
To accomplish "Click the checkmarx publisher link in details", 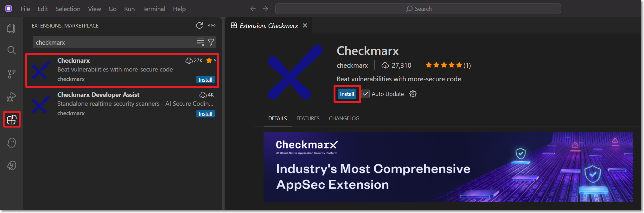I will pyautogui.click(x=352, y=66).
